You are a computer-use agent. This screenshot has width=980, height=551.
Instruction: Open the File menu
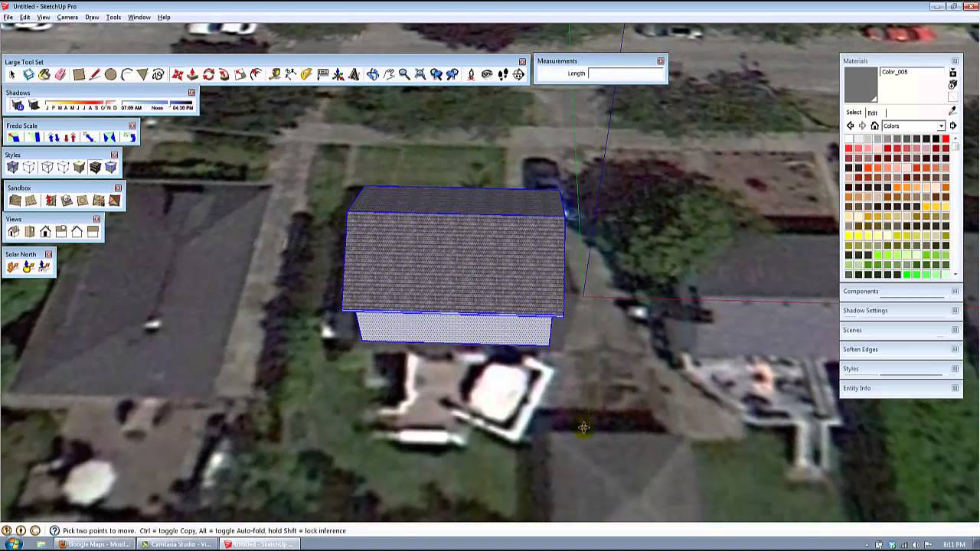click(x=8, y=17)
